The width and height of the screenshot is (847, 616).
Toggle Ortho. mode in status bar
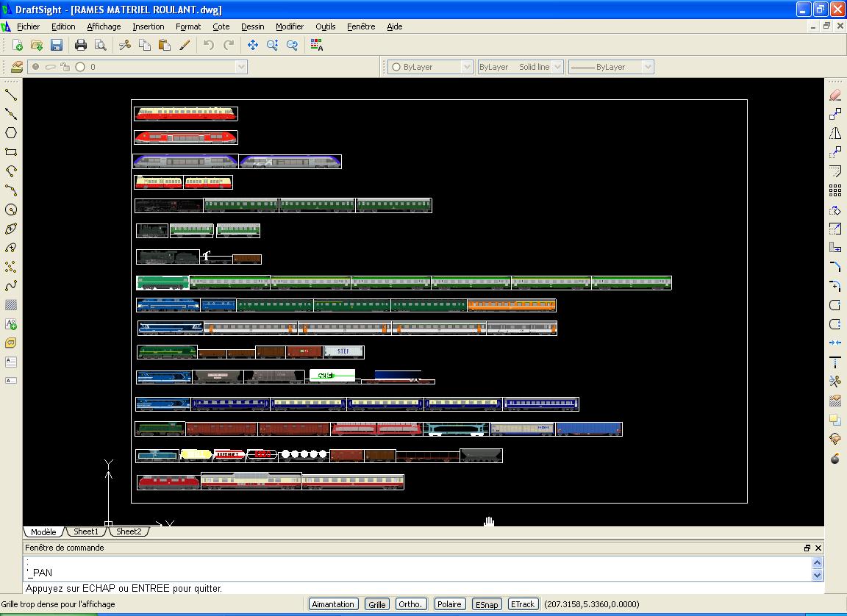pyautogui.click(x=410, y=604)
